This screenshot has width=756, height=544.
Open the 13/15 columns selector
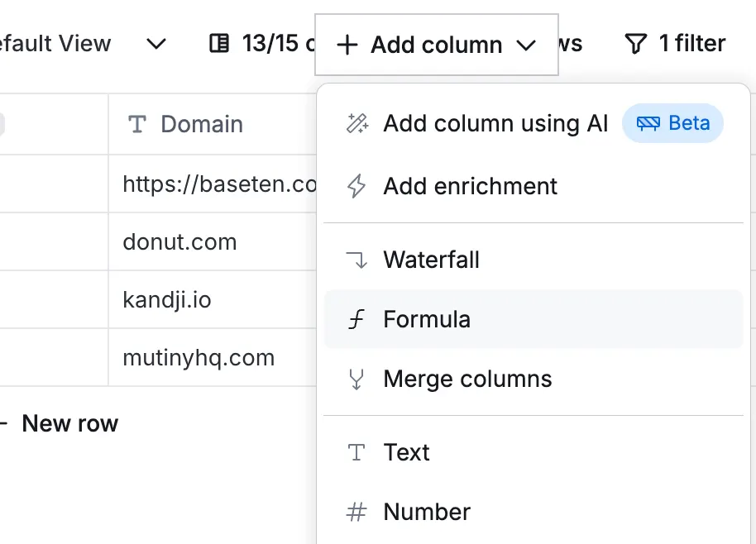pyautogui.click(x=262, y=44)
